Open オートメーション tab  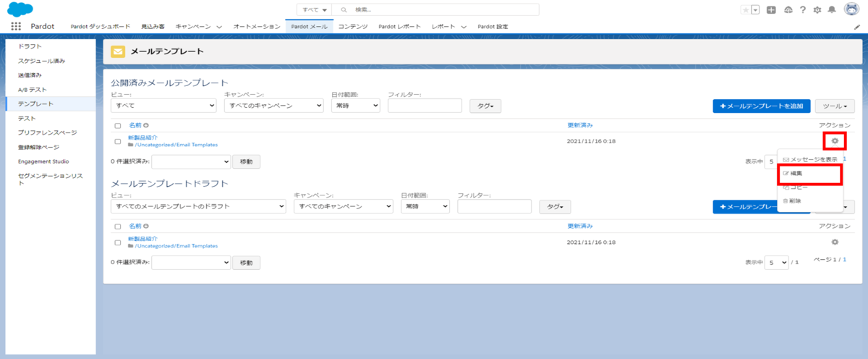pyautogui.click(x=256, y=26)
